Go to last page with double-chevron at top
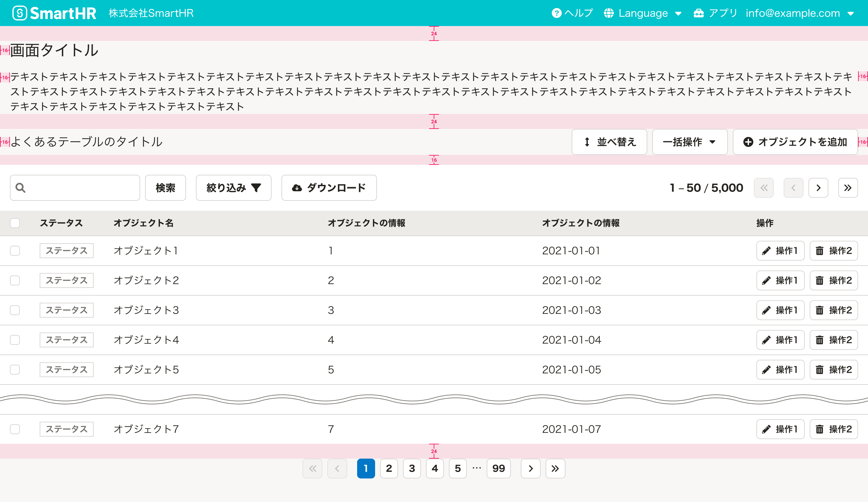This screenshot has width=868, height=502. pyautogui.click(x=848, y=188)
